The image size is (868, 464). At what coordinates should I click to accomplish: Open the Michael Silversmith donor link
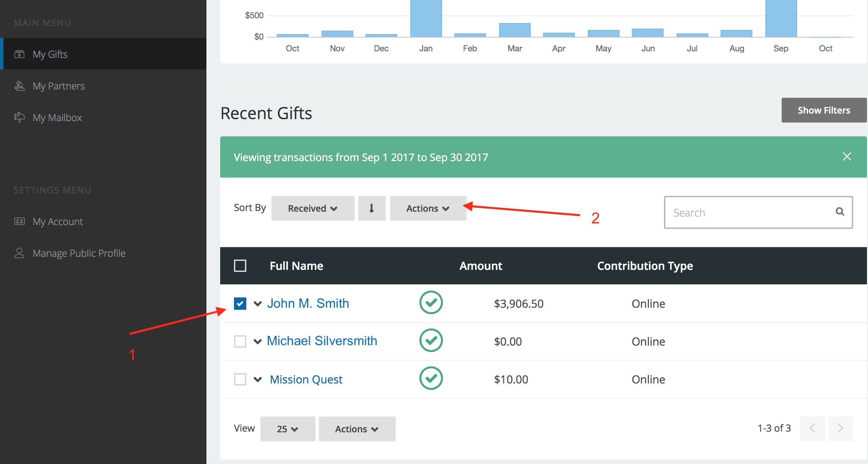click(322, 341)
